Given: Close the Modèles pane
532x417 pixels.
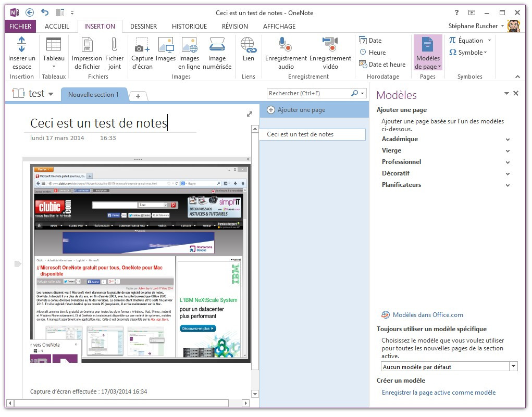Looking at the screenshot, I should click(x=516, y=93).
